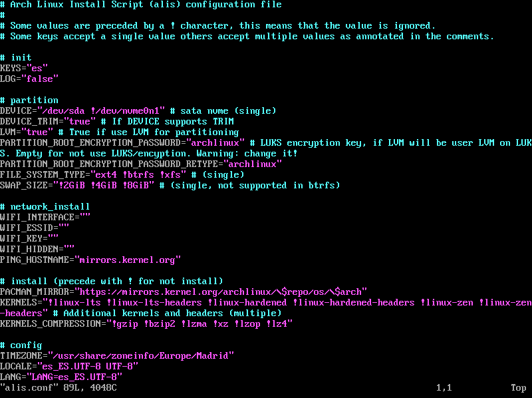The height and width of the screenshot is (398, 532).
Task: Click the LVM "true" value
Action: tap(37, 132)
